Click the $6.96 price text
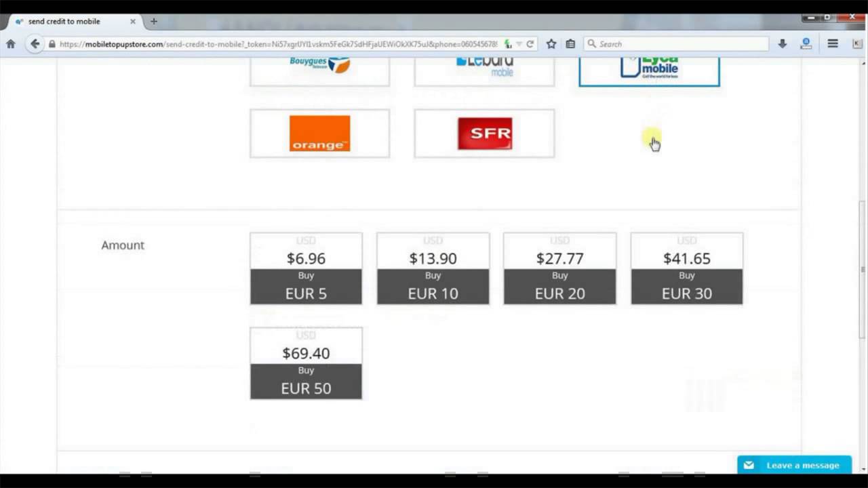The width and height of the screenshot is (868, 488). (306, 258)
